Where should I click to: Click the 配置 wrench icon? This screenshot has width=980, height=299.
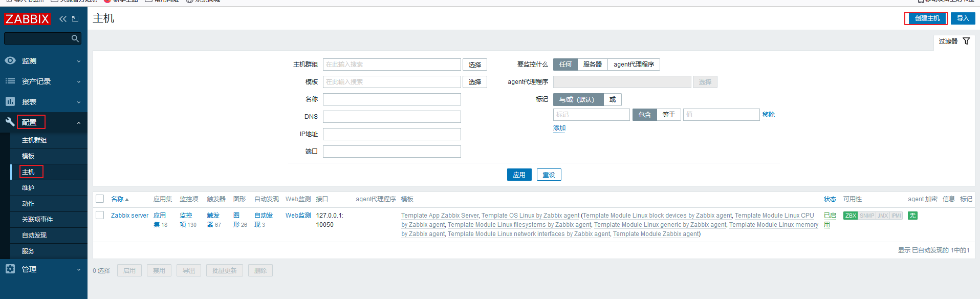(10, 122)
